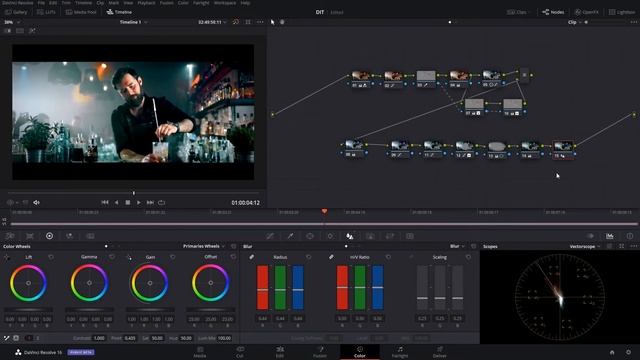Toggle the Clips panel button

tap(517, 12)
